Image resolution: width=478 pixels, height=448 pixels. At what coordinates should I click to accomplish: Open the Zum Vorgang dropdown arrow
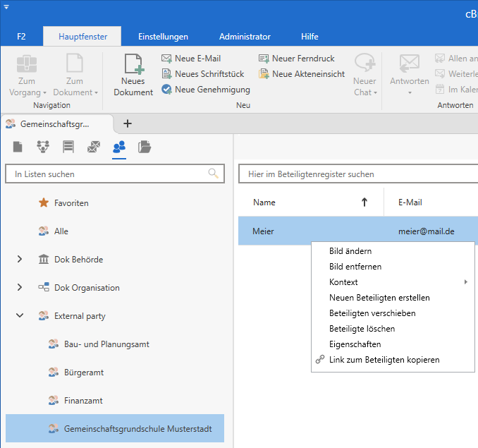(x=44, y=92)
